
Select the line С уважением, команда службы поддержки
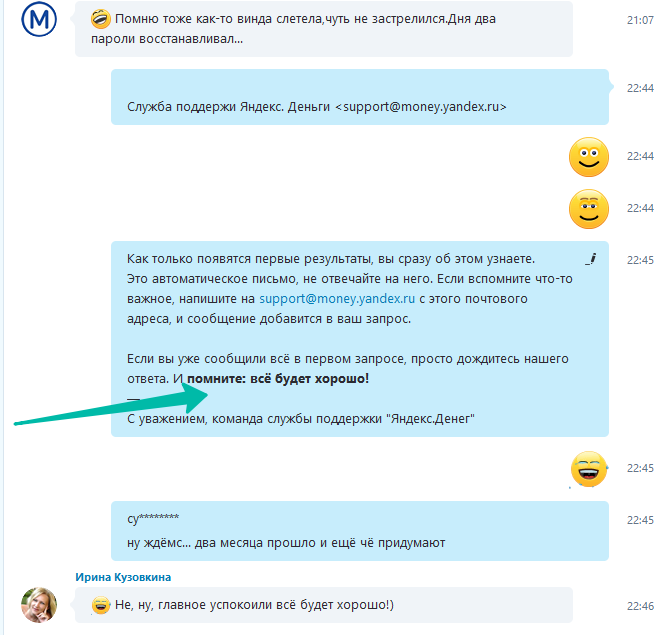[301, 419]
